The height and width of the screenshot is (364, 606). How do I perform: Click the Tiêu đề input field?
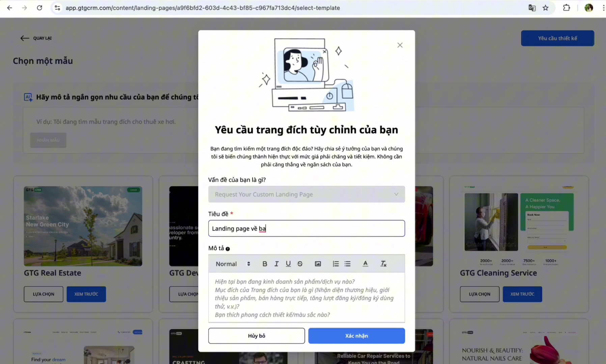pyautogui.click(x=306, y=229)
